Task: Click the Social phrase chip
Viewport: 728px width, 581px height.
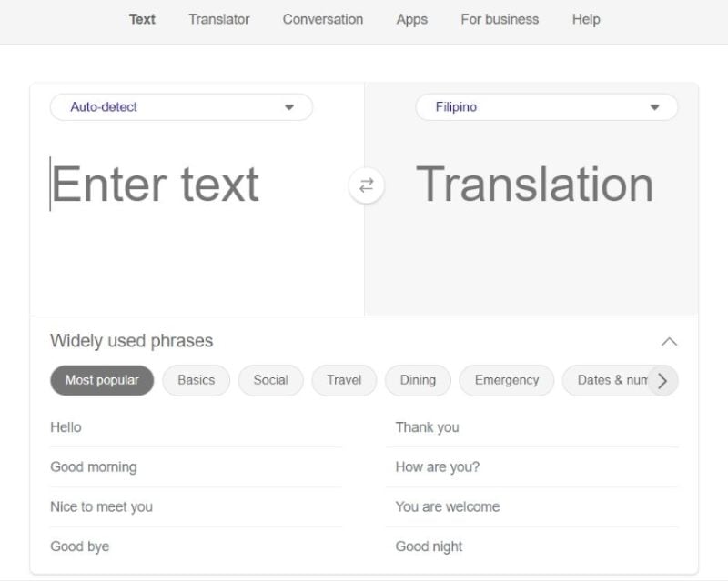Action: click(x=270, y=380)
